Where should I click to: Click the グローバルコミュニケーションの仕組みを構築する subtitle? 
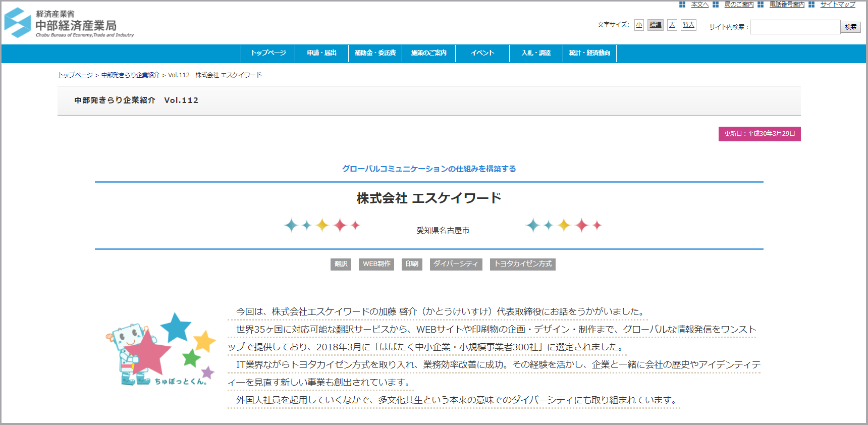click(429, 169)
